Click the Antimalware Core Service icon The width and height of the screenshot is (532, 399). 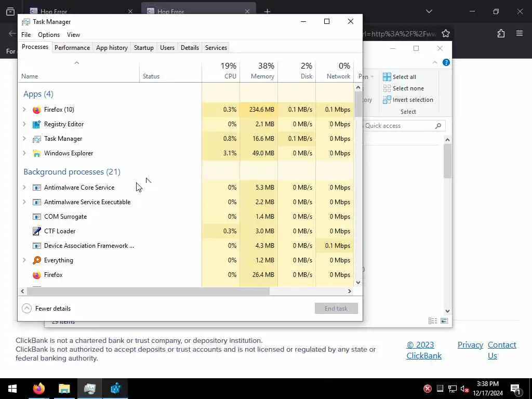pyautogui.click(x=37, y=188)
